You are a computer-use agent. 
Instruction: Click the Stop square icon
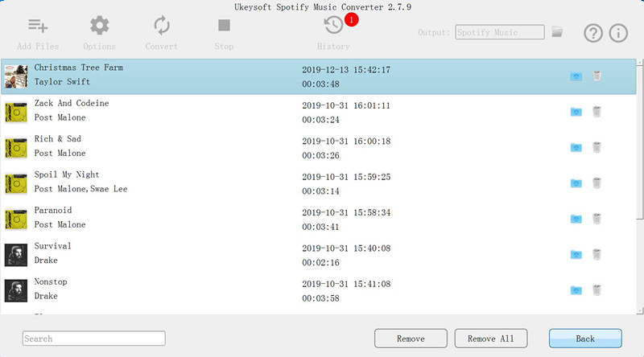[224, 26]
